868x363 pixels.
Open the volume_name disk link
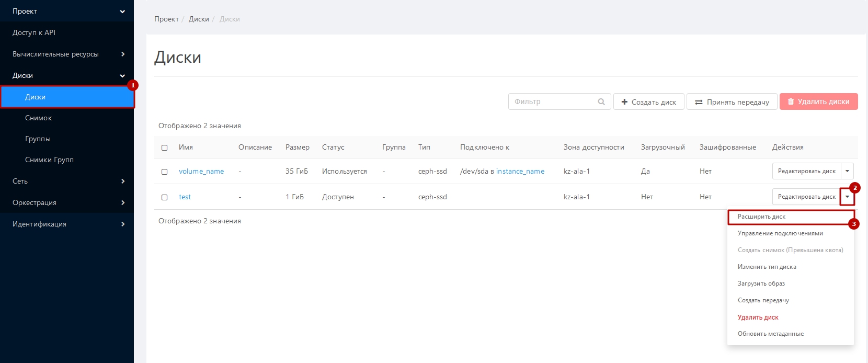pyautogui.click(x=201, y=171)
